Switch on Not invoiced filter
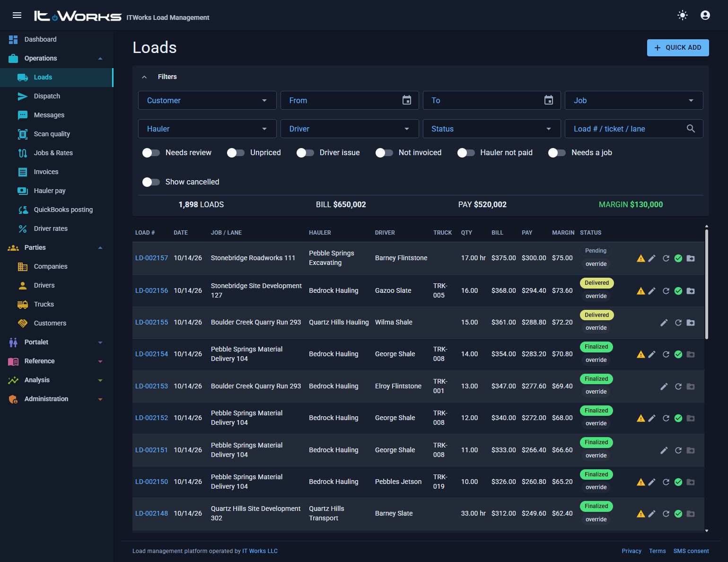Image resolution: width=728 pixels, height=562 pixels. pyautogui.click(x=384, y=153)
